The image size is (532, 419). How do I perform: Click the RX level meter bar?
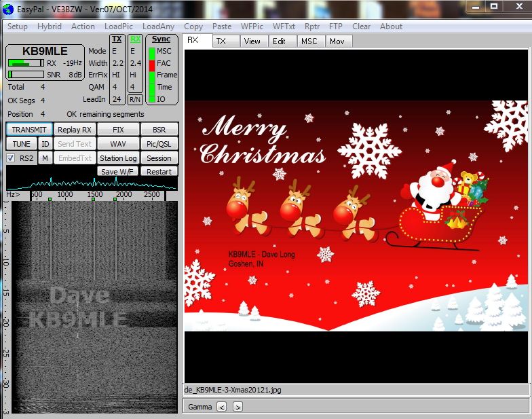click(26, 62)
